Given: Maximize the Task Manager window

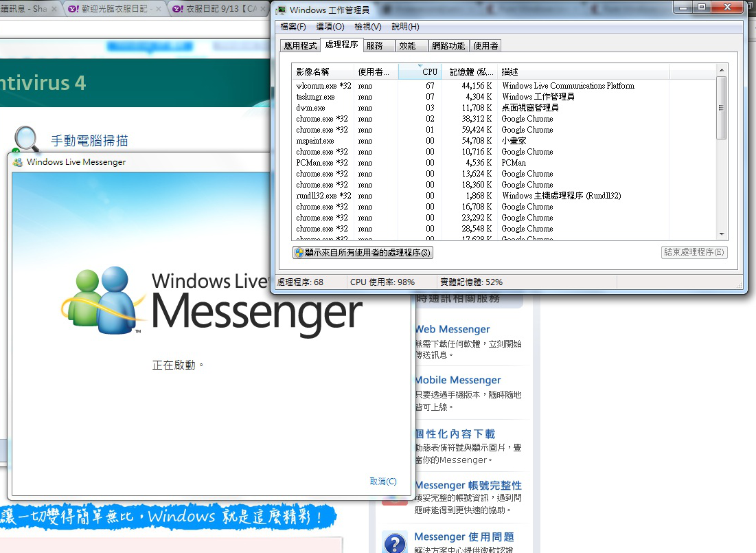Looking at the screenshot, I should coord(702,8).
